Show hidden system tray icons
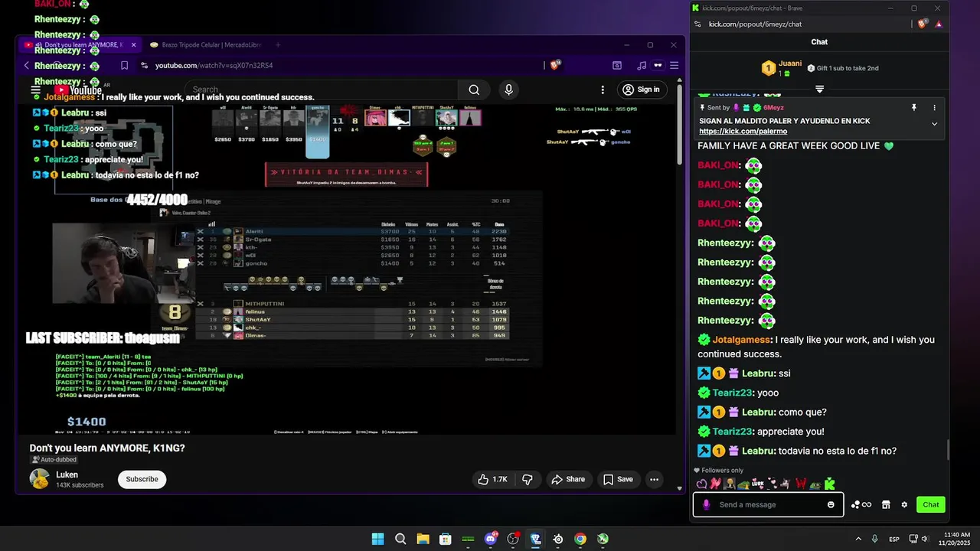980x551 pixels. point(858,539)
